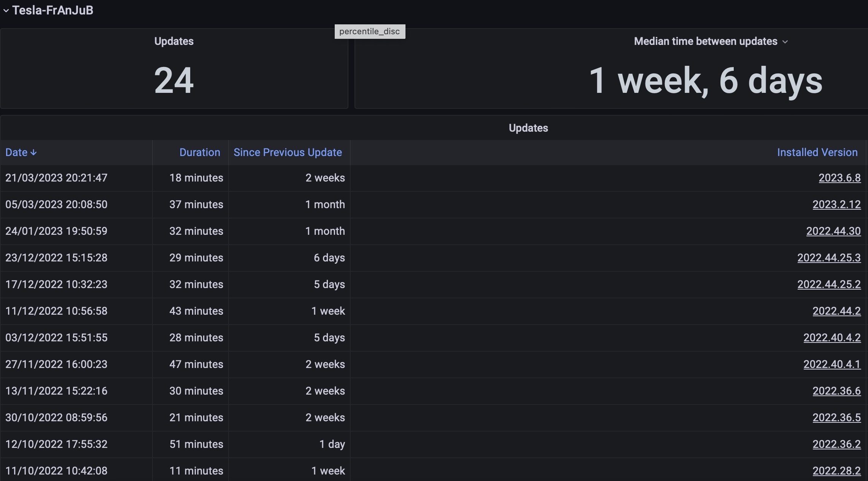Click the Updates table panel title
868x481 pixels.
click(x=528, y=128)
